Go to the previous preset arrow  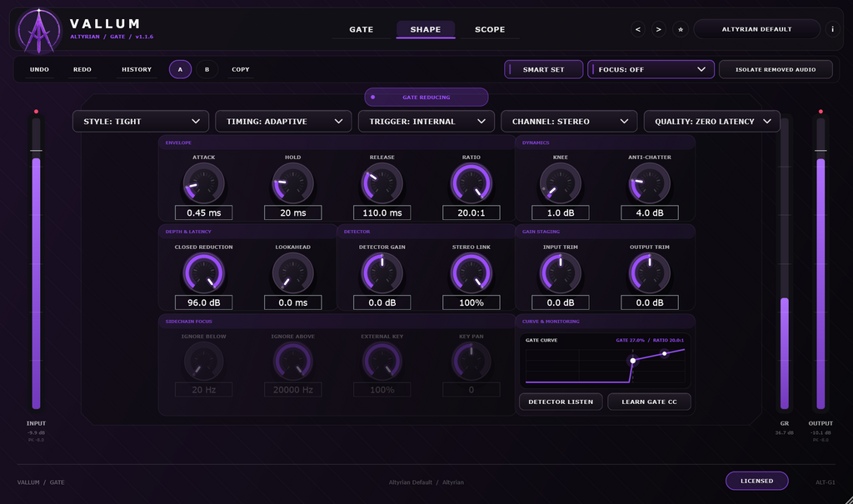638,29
